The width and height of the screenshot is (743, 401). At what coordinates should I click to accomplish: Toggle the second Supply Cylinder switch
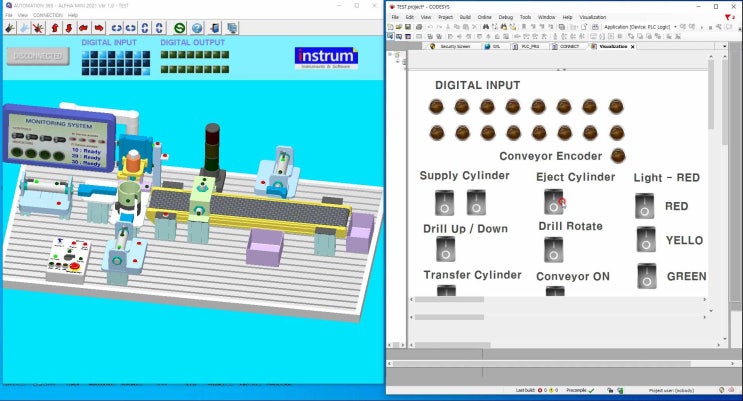click(x=476, y=202)
